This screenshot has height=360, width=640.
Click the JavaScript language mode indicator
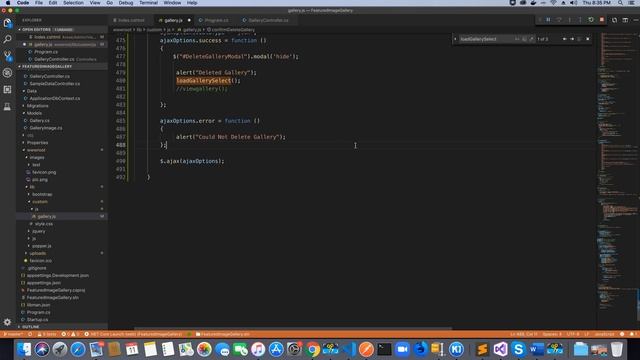pos(604,334)
